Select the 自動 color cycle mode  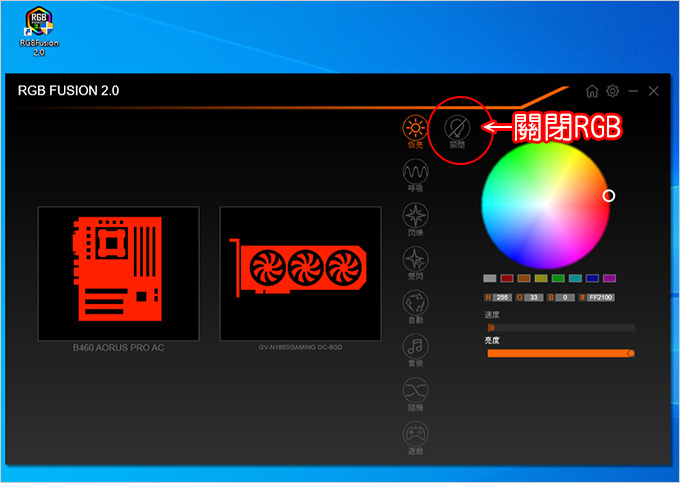415,307
